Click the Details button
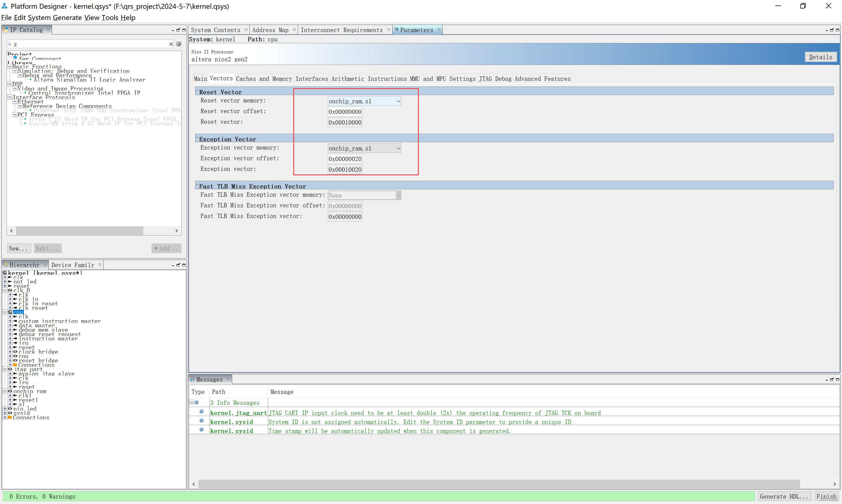 [821, 57]
